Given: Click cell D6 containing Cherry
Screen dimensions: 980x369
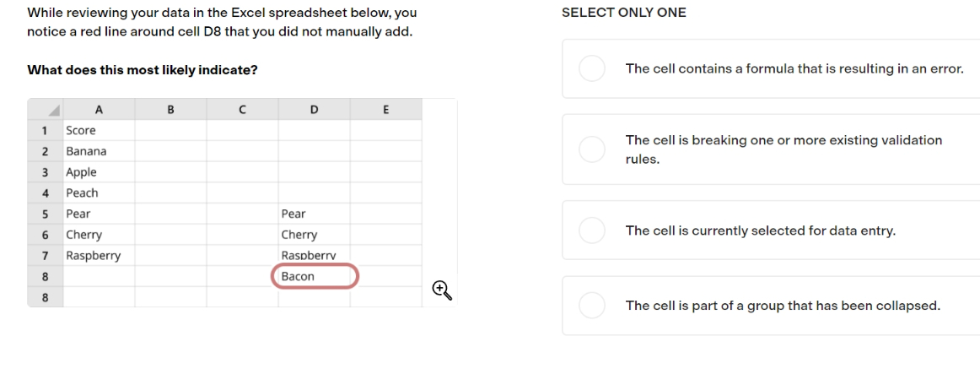Looking at the screenshot, I should (315, 235).
